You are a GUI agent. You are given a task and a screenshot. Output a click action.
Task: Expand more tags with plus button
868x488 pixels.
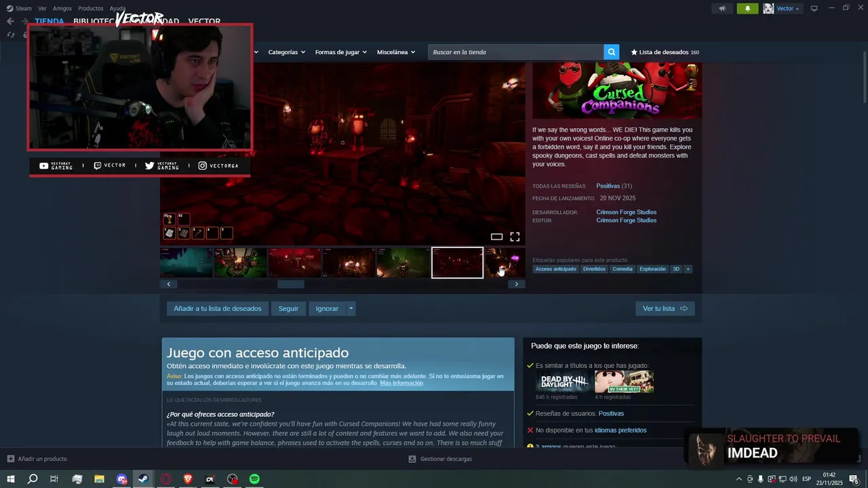click(688, 269)
